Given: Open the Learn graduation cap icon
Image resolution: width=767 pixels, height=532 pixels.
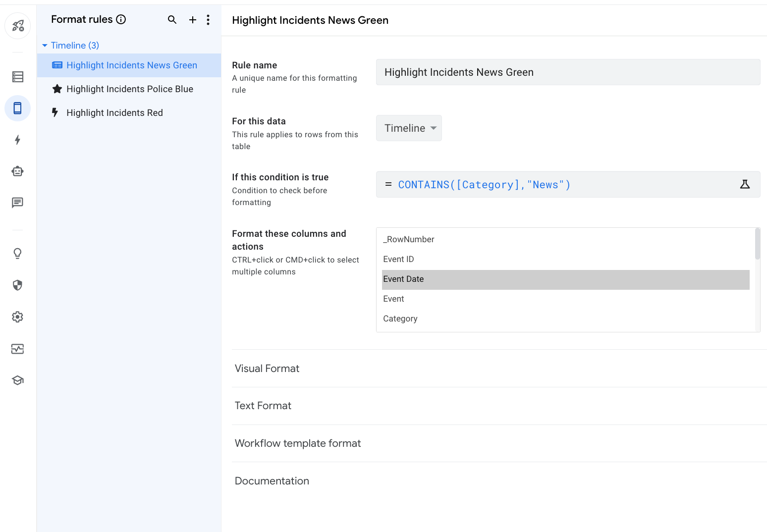Looking at the screenshot, I should [x=18, y=380].
